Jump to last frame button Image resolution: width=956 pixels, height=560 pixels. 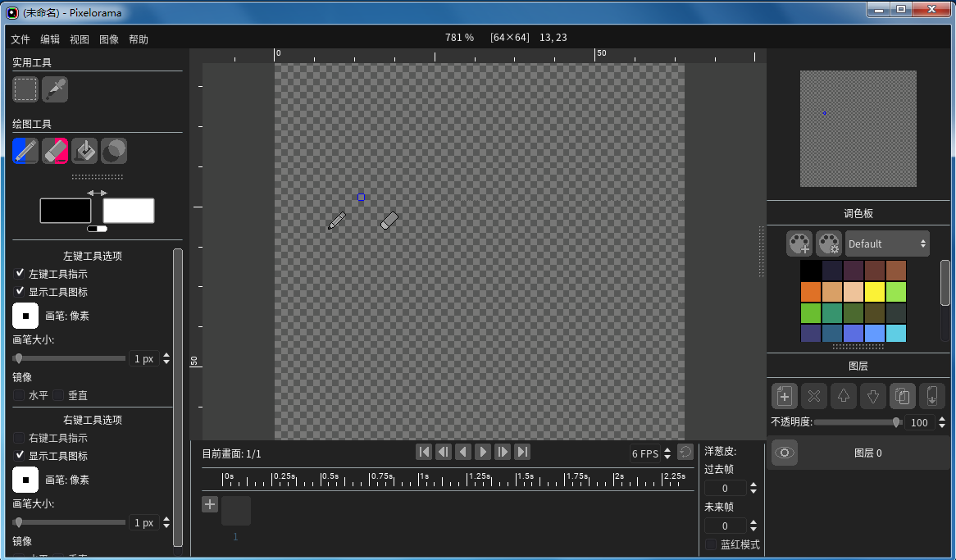point(522,452)
